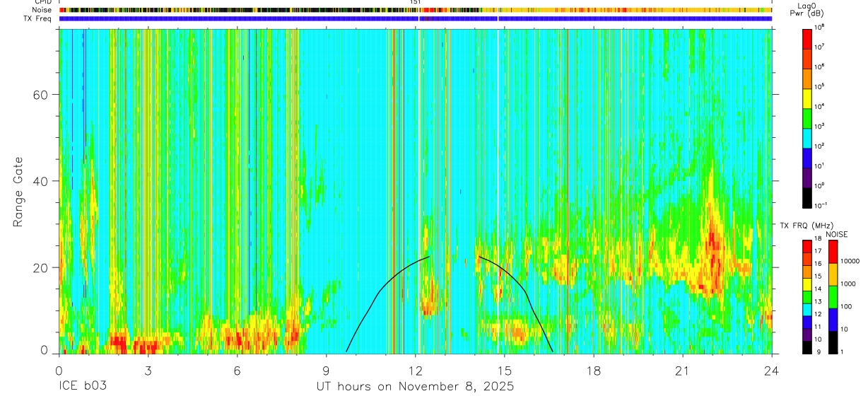This screenshot has height=401, width=868.
Task: Click the 10^5 power colorbar label
Action: 820,86
